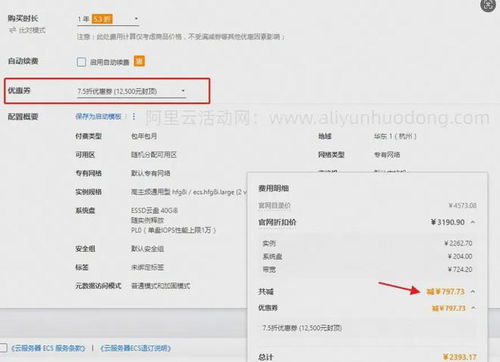
Task: Open the 云服务器 ECS 服务条款 link
Action: tap(48, 348)
